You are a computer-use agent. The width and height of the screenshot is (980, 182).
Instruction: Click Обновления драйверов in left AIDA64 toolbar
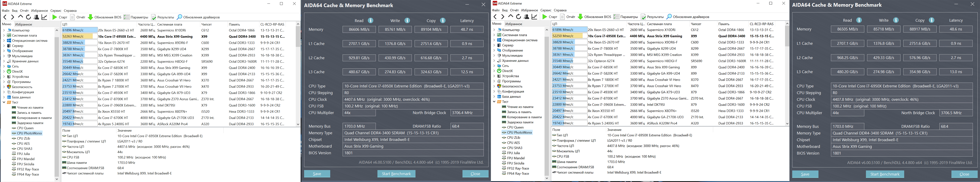198,17
